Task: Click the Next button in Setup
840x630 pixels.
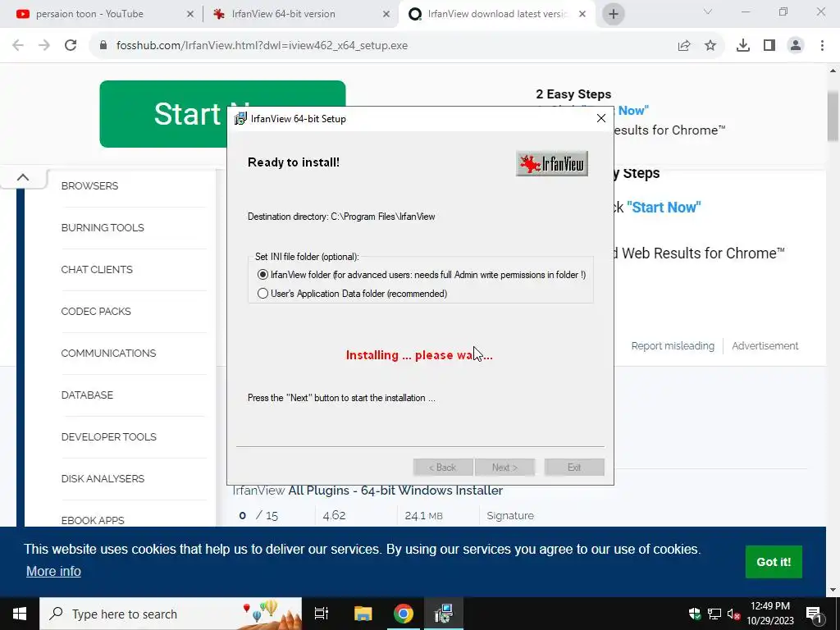Action: pos(504,467)
